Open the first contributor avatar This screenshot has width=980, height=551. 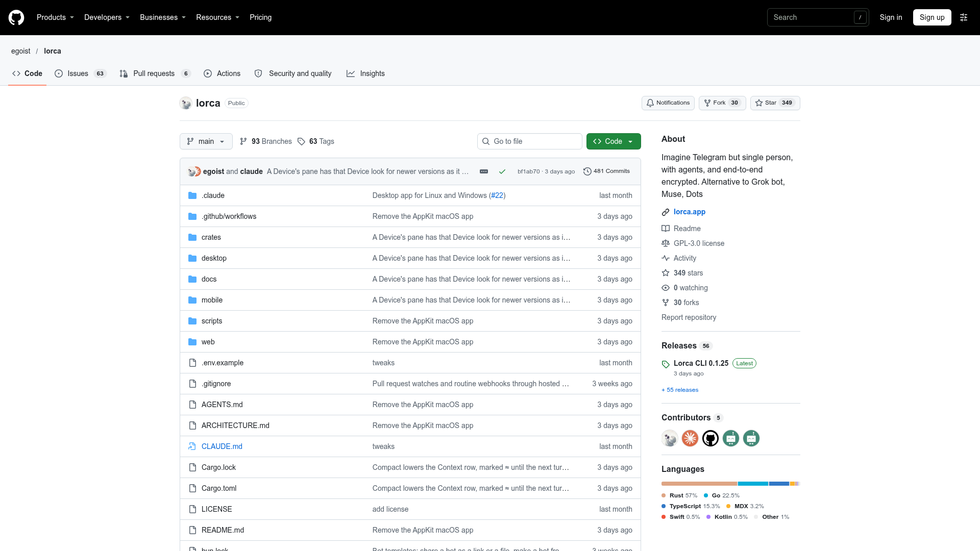[670, 438]
